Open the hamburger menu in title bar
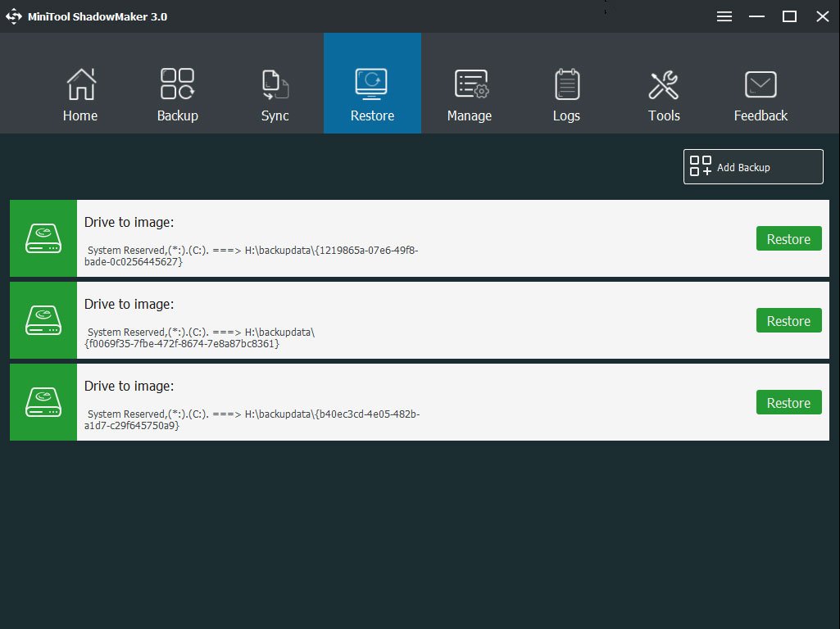The width and height of the screenshot is (840, 629). pos(724,16)
